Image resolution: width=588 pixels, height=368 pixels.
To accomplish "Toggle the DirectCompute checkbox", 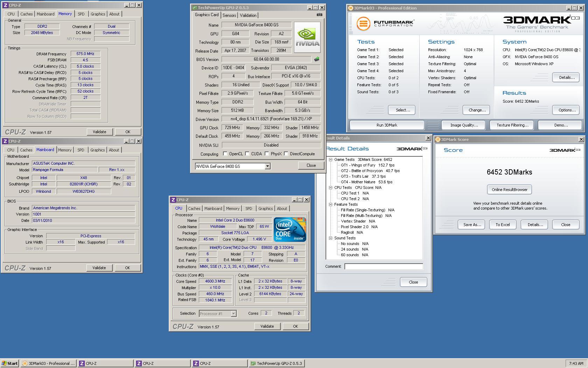I will 286,154.
